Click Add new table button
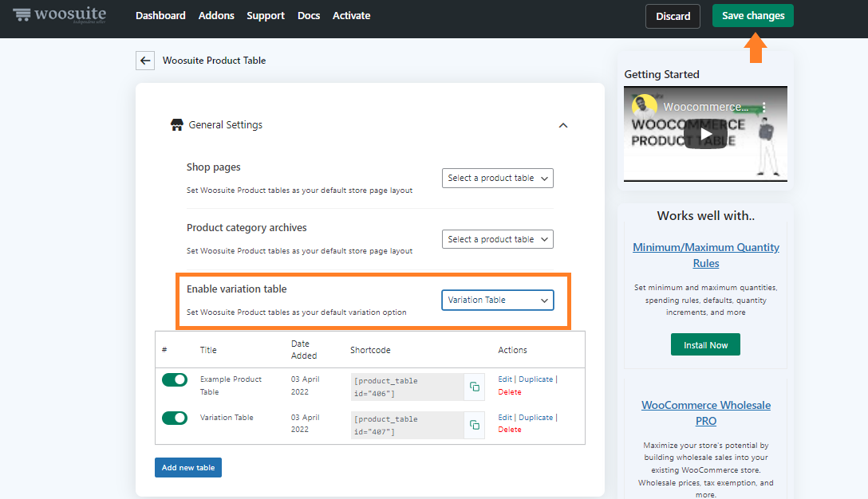 [188, 467]
